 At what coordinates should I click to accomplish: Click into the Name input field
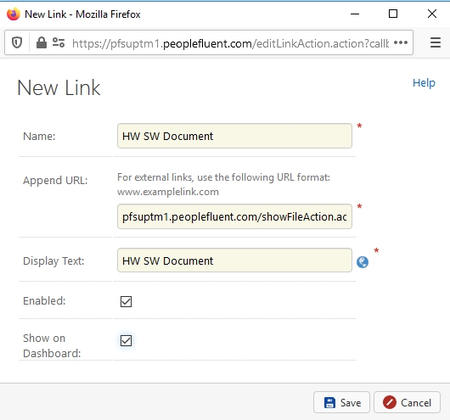[234, 136]
